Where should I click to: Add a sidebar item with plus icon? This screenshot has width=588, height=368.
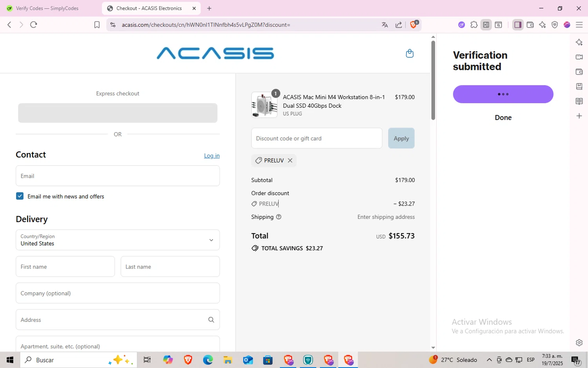click(x=579, y=116)
